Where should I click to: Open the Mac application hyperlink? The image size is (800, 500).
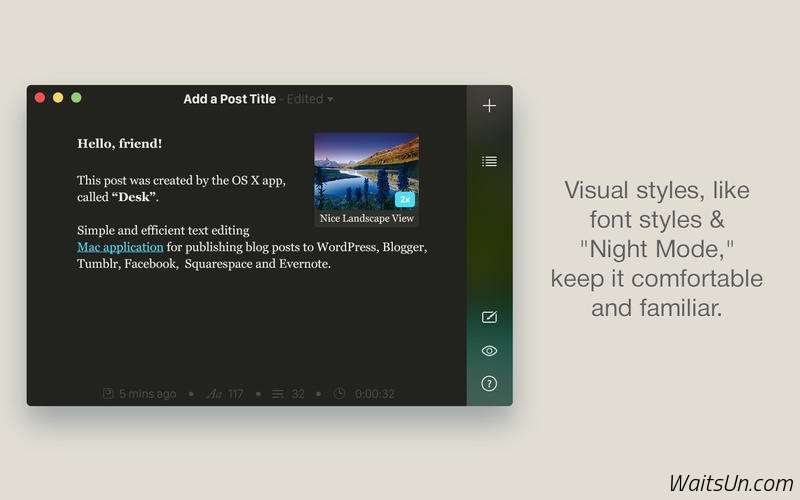[x=120, y=247]
